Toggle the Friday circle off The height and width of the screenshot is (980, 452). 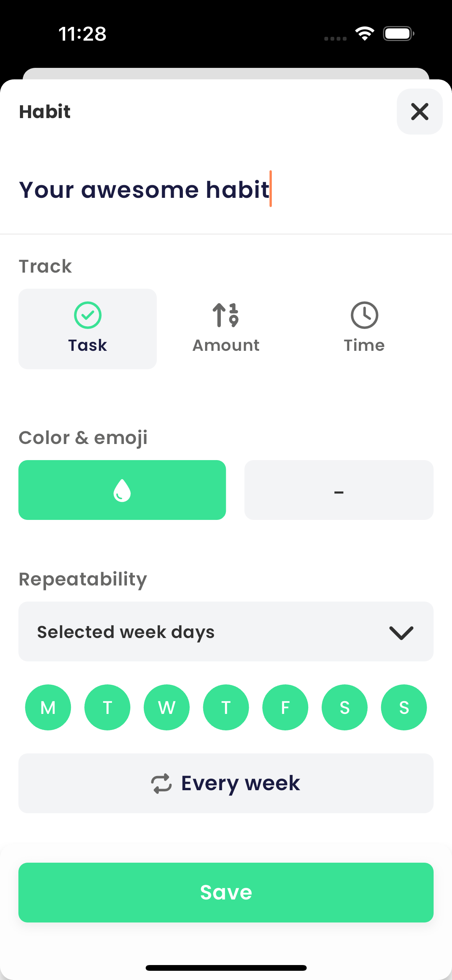click(285, 707)
